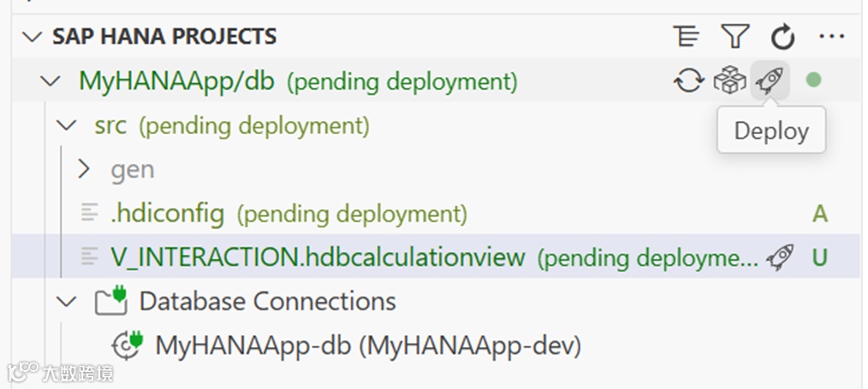Click the Deploy tooltip label
This screenshot has height=389, width=868.
[771, 131]
